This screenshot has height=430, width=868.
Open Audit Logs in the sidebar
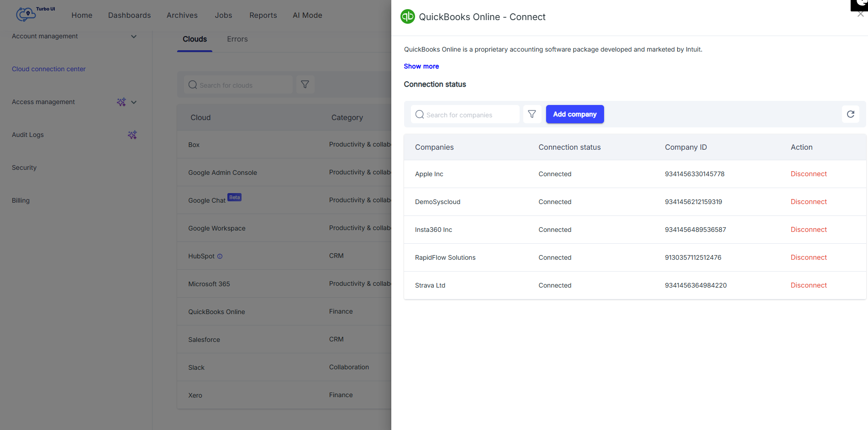[x=28, y=135]
